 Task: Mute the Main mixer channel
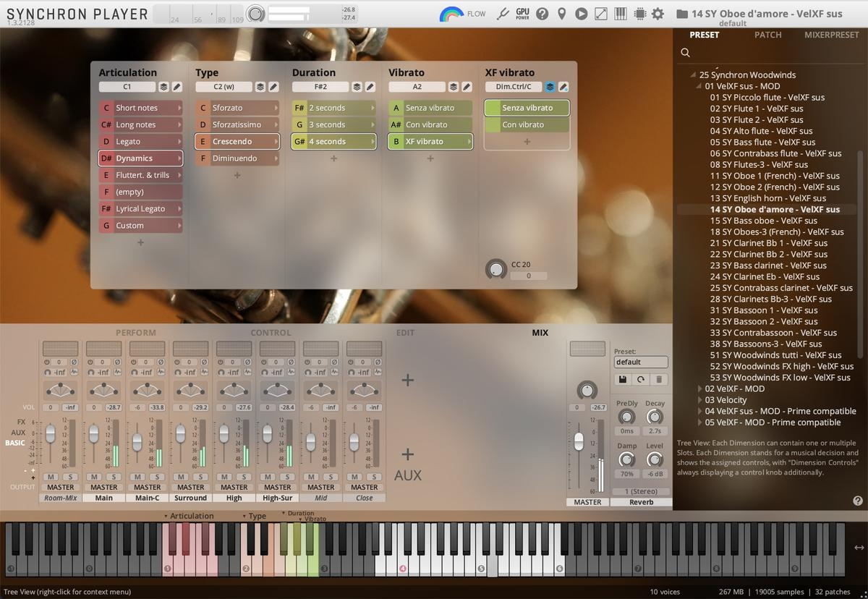pos(95,477)
